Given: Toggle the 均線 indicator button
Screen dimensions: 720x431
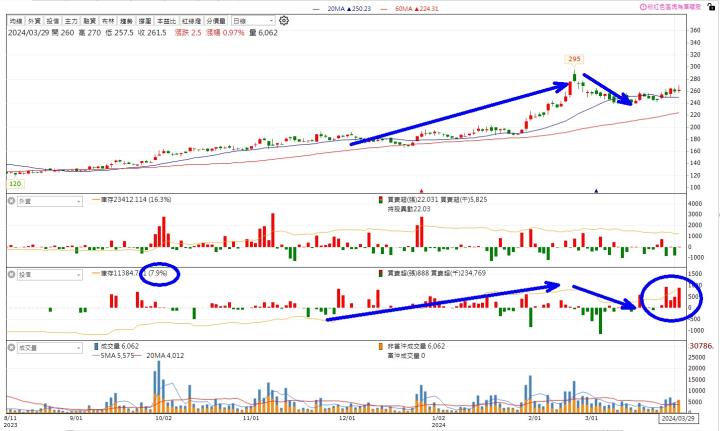Looking at the screenshot, I should [16, 21].
